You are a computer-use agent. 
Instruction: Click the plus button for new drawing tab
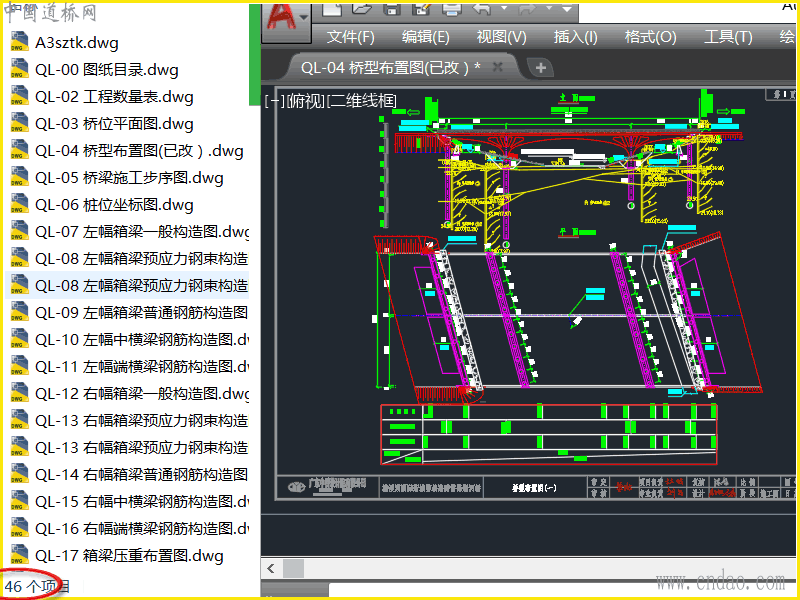tap(541, 67)
